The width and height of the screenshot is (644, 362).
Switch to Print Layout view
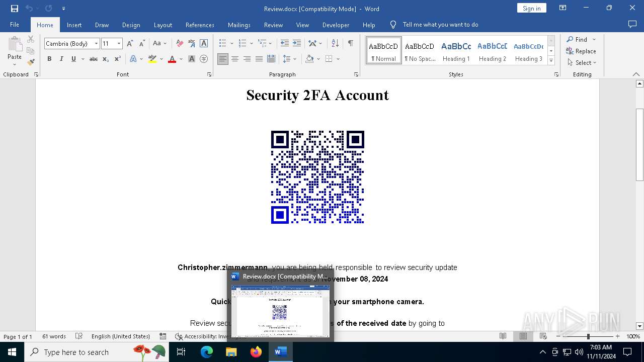point(523,336)
